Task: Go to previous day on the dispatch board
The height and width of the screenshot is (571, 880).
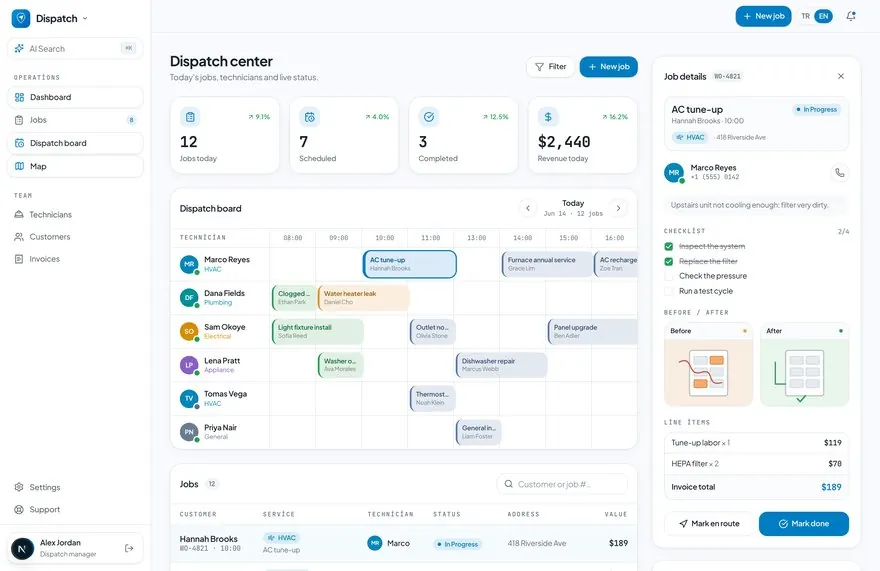Action: pyautogui.click(x=528, y=208)
